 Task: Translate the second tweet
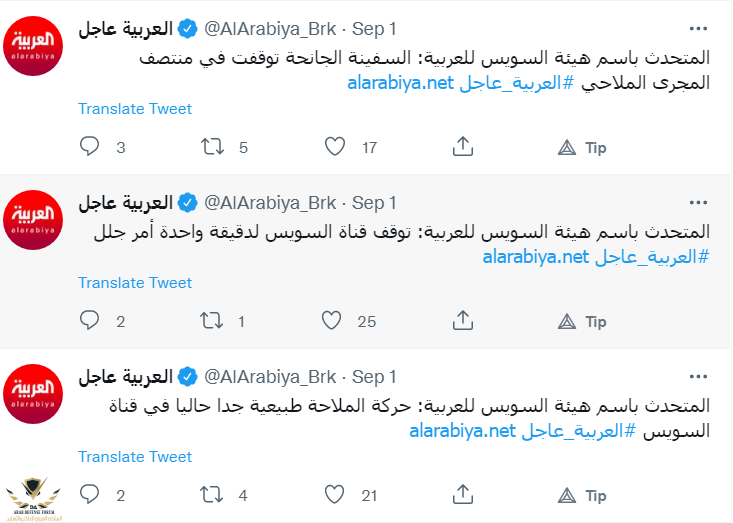click(135, 283)
